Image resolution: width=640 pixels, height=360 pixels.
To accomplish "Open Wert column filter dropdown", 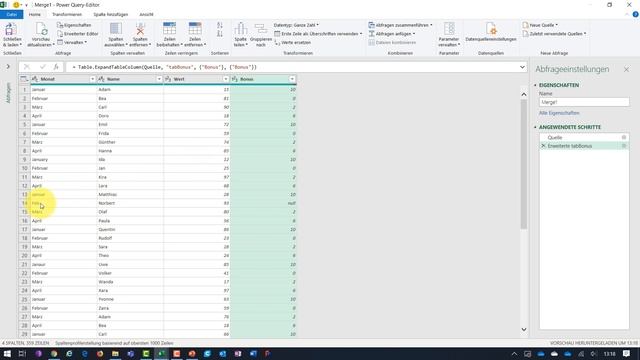I will (226, 79).
